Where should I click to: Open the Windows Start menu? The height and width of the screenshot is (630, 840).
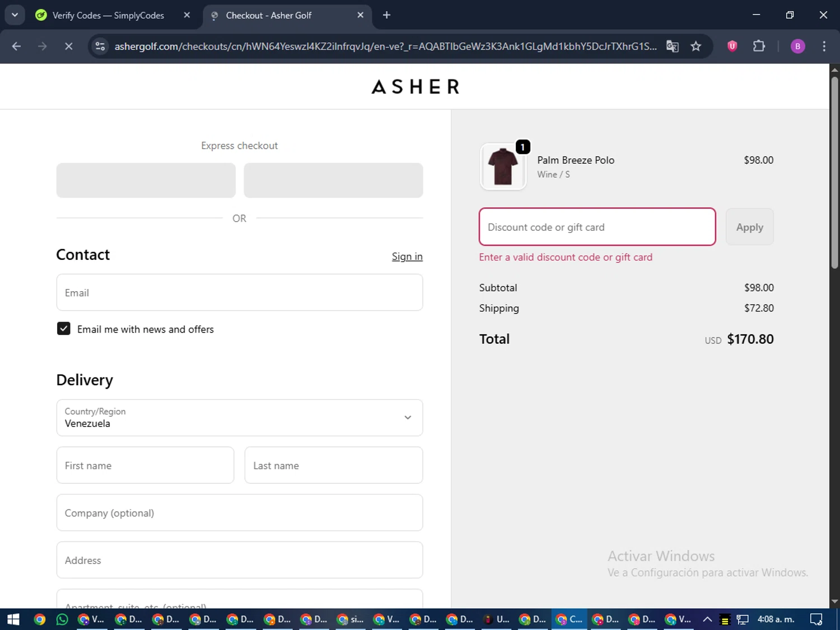pos(13,619)
